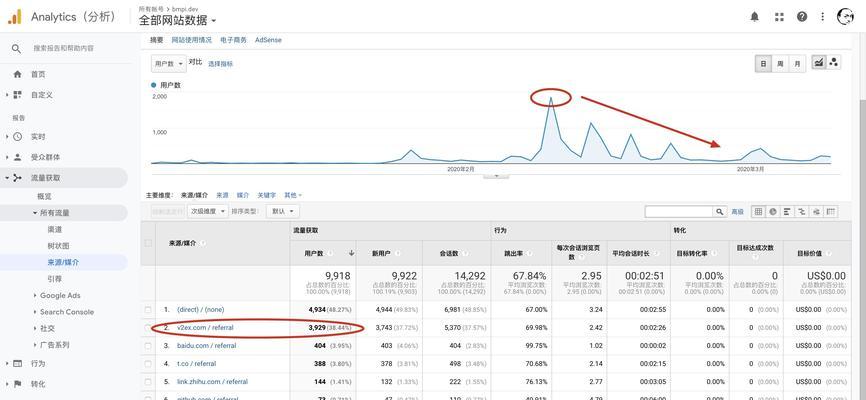Tick the checkbox for (direct) / (none)
The height and width of the screenshot is (400, 866).
[x=149, y=310]
